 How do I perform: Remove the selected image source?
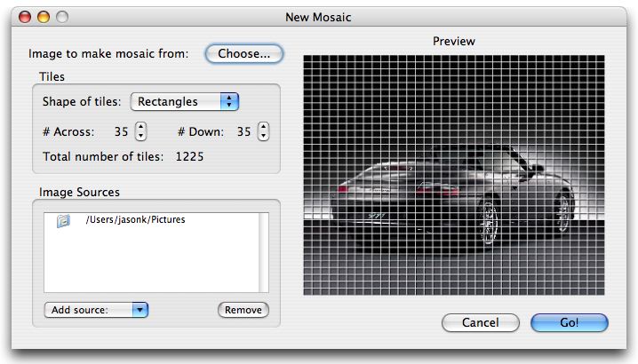243,310
